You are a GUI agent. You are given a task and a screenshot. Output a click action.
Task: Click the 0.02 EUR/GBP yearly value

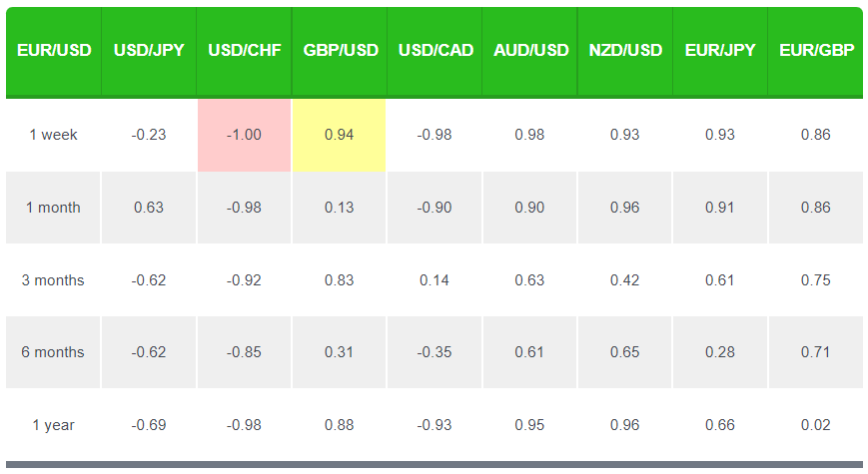click(816, 425)
